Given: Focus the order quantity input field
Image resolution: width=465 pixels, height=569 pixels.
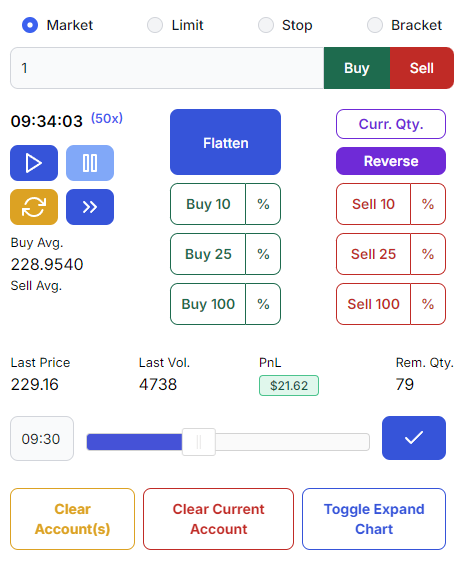Looking at the screenshot, I should (167, 68).
